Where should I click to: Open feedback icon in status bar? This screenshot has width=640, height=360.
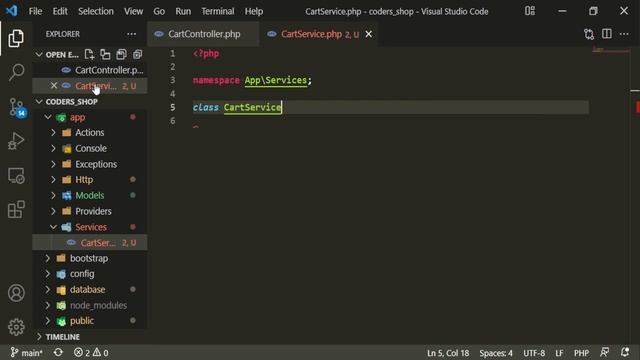pos(604,352)
